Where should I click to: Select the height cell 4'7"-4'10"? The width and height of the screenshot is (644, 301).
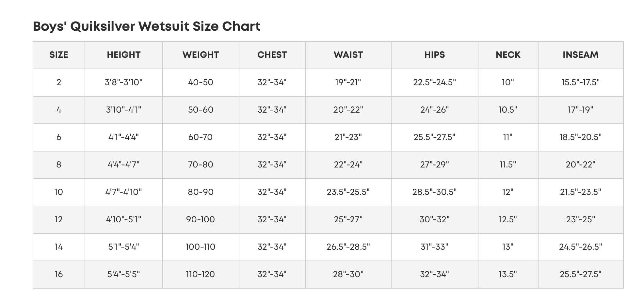click(124, 192)
